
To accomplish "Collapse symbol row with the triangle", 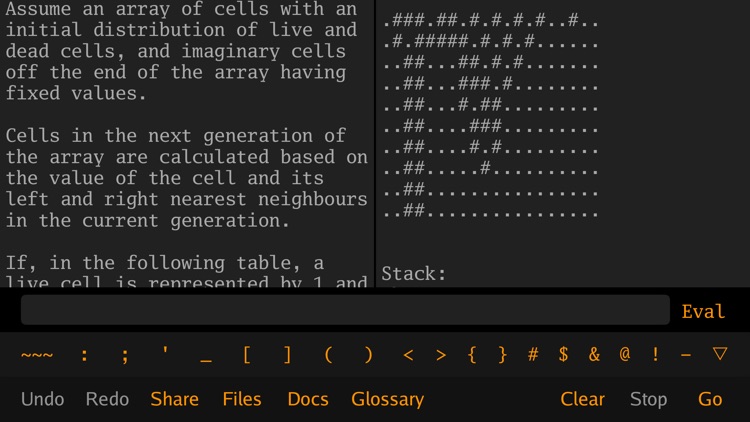I will coord(720,354).
